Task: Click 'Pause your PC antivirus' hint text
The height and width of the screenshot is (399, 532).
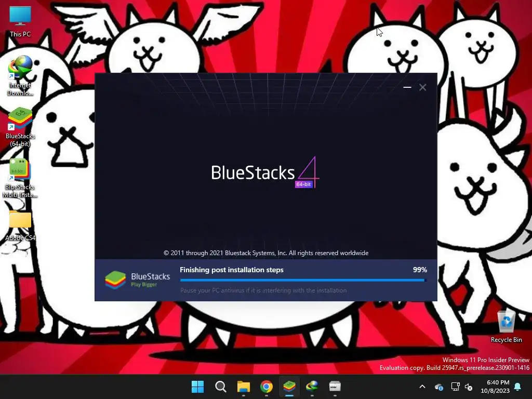Action: pos(263,290)
